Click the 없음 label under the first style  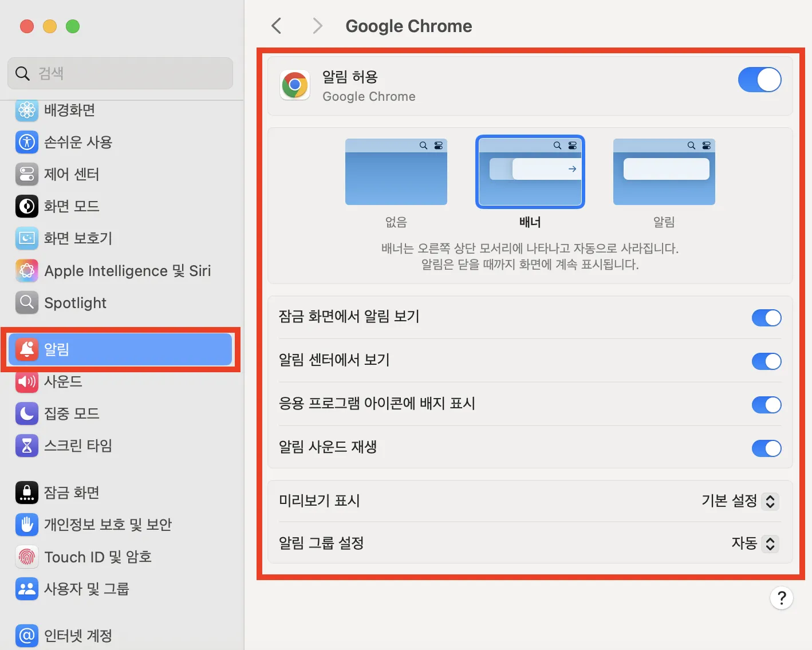click(396, 222)
